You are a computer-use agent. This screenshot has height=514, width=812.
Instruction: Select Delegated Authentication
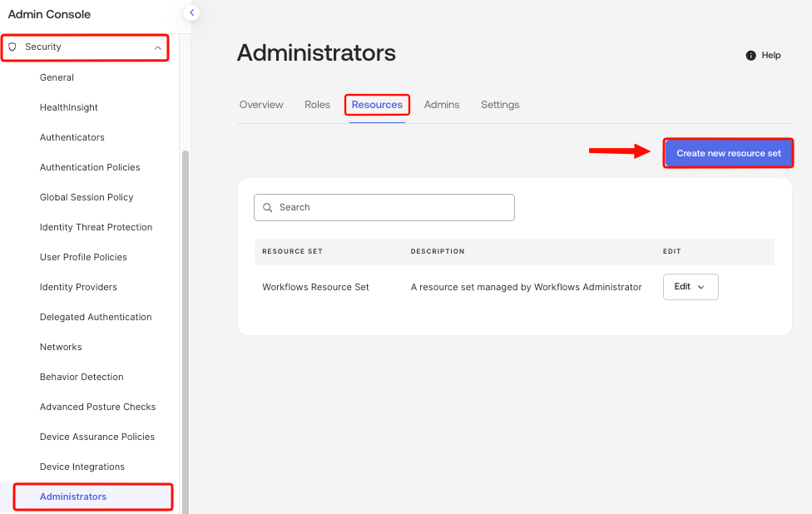tap(96, 318)
